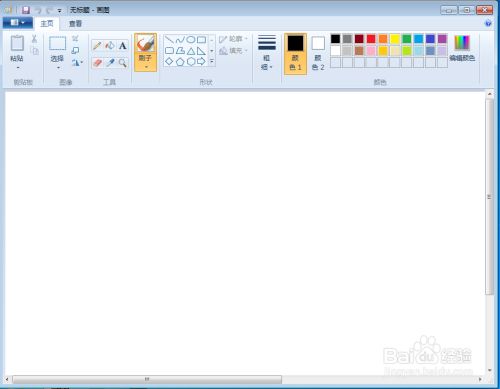Click the Resize icon in the Image group
This screenshot has width=500, height=389.
[x=75, y=50]
